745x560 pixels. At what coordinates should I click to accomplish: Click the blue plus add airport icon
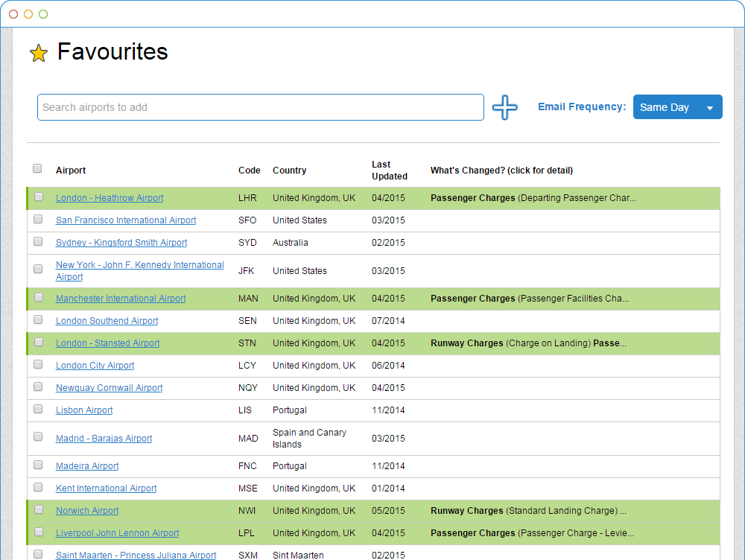coord(504,107)
